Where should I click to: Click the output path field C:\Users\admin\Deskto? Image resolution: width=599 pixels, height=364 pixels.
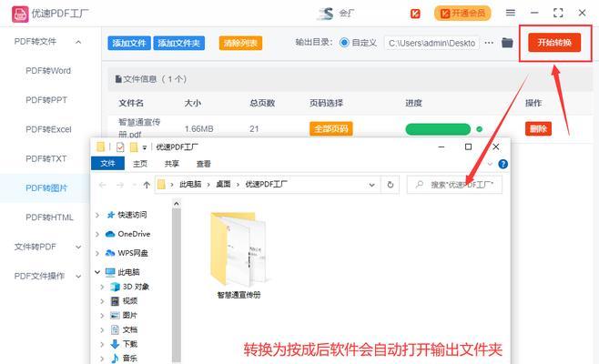(431, 43)
